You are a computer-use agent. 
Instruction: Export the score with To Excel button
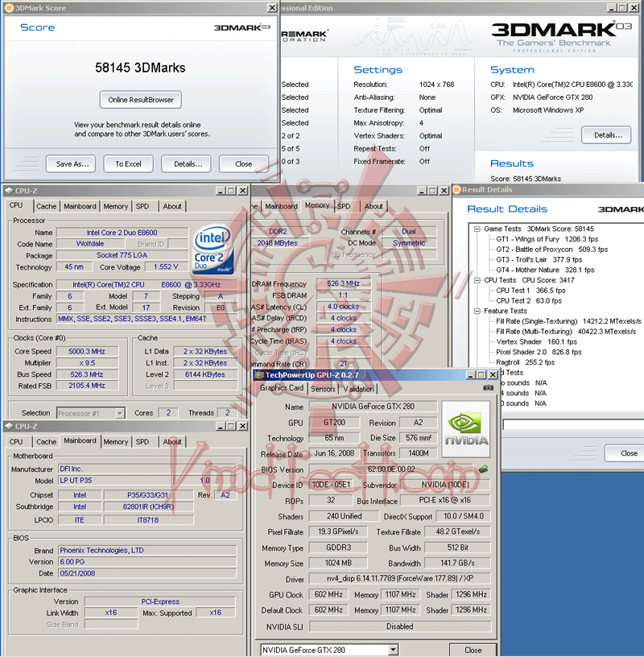[x=128, y=163]
